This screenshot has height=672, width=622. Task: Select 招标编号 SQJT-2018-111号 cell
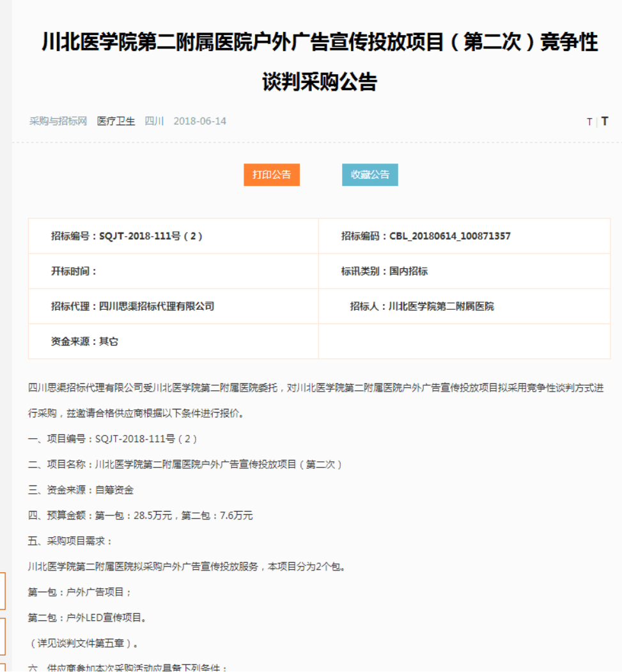[173, 236]
